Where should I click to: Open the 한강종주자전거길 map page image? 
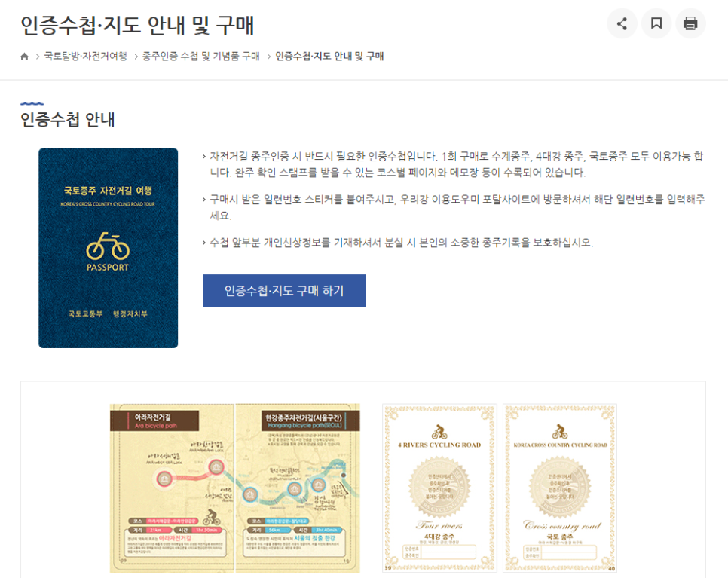pos(298,488)
